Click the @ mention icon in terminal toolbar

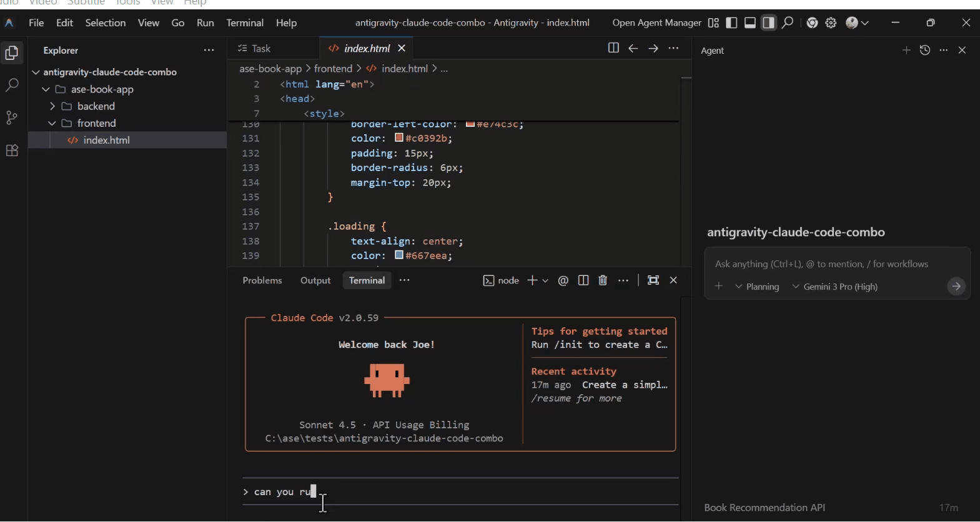(563, 281)
